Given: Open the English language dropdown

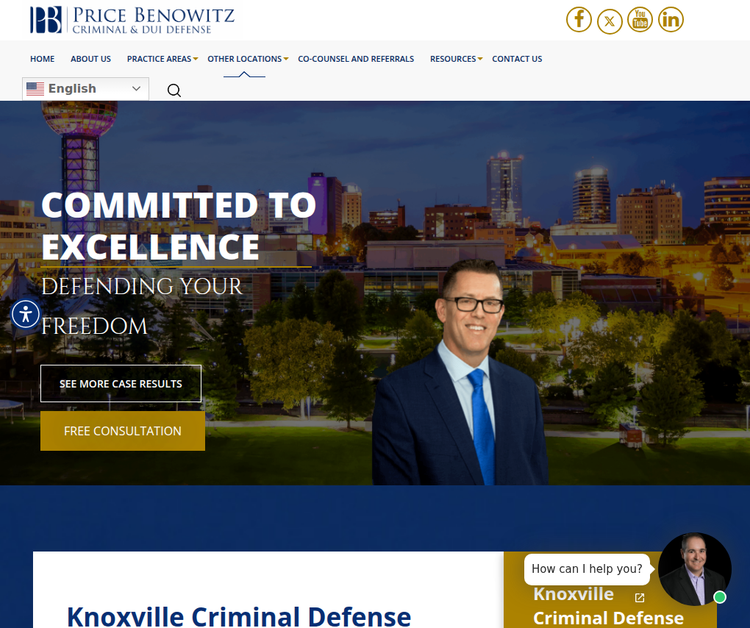Looking at the screenshot, I should [x=86, y=88].
